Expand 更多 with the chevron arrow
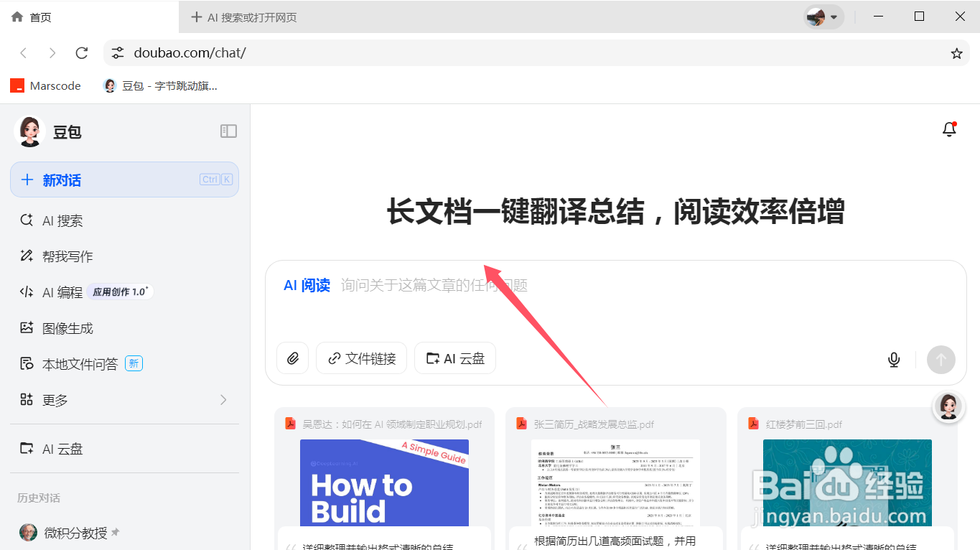The width and height of the screenshot is (980, 550). 223,399
